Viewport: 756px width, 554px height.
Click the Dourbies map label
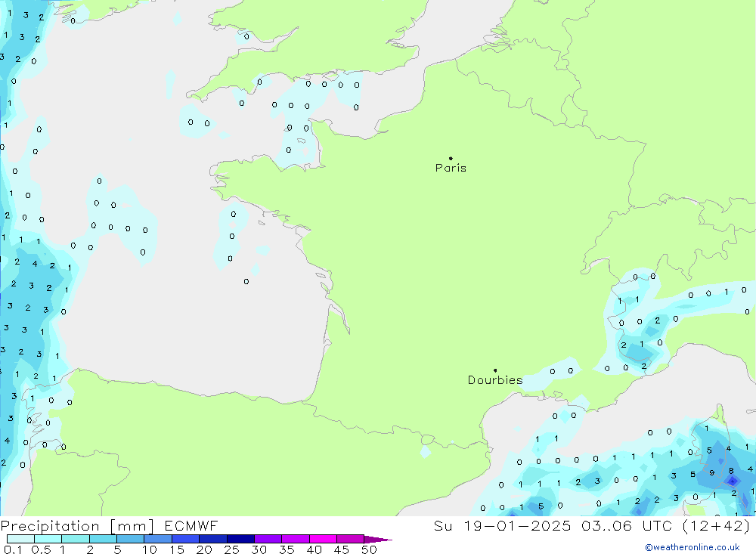click(x=494, y=380)
